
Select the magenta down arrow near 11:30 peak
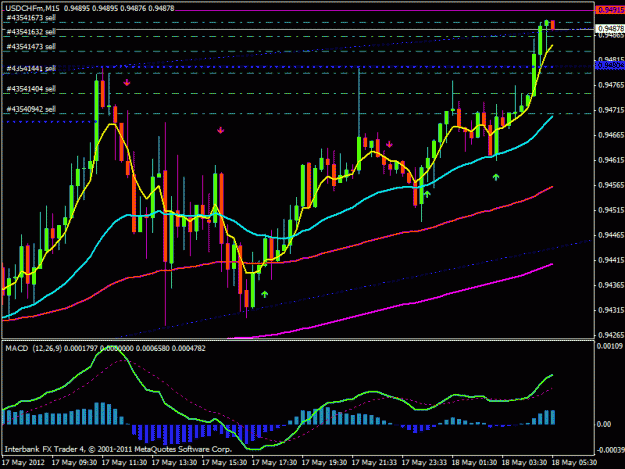tap(126, 82)
